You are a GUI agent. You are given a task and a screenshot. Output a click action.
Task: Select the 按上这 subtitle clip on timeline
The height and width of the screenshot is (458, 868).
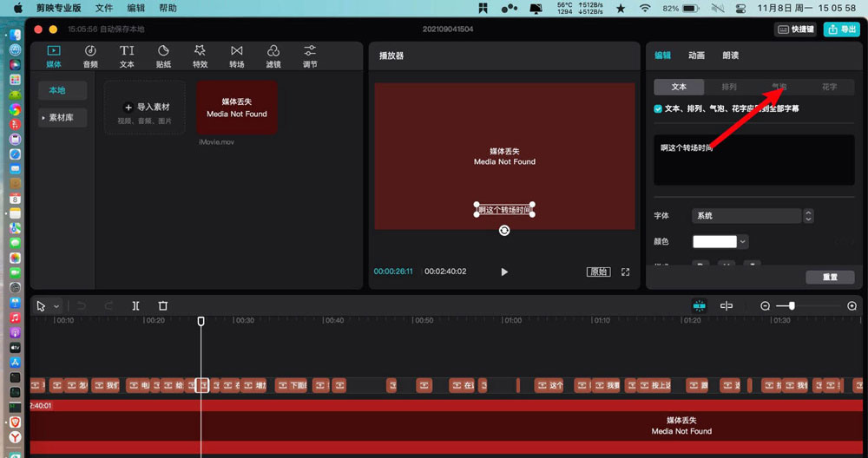point(654,385)
